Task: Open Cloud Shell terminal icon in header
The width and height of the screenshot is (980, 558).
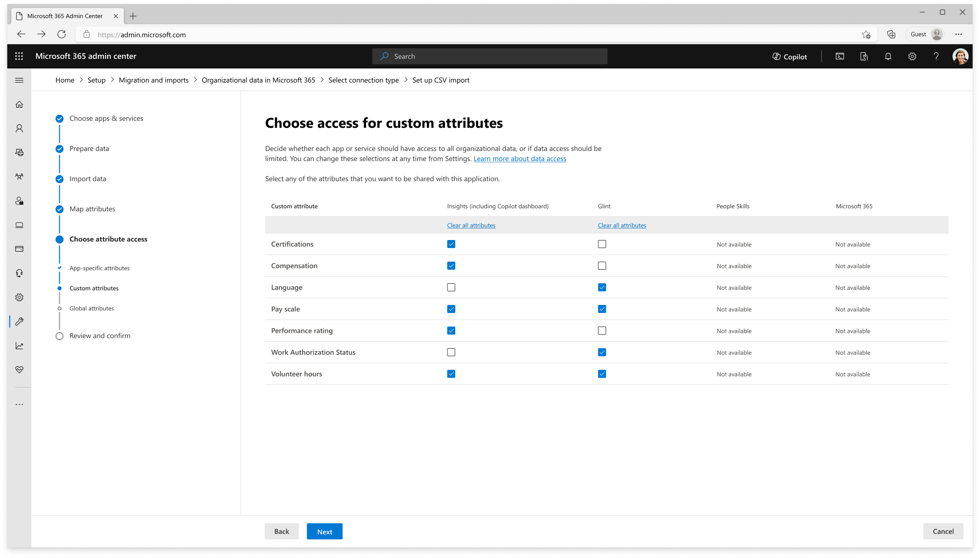Action: tap(840, 56)
